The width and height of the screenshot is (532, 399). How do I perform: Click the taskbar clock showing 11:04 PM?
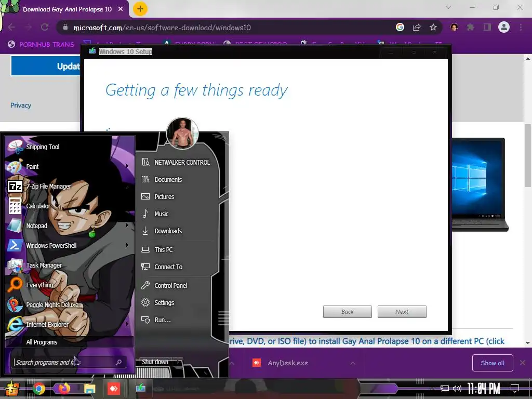(x=484, y=389)
